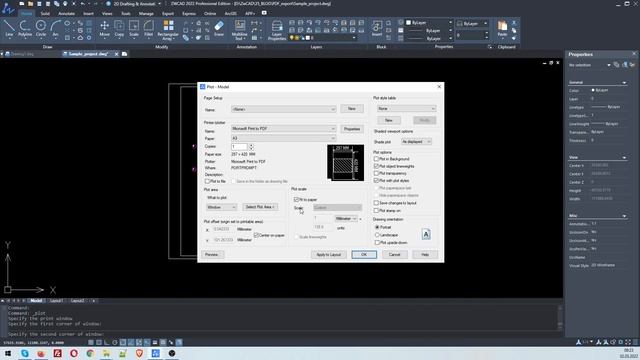Viewport: 640px width, 360px height.
Task: Open the printer Name dropdown (Microsoft Print to PDF)
Action: pyautogui.click(x=283, y=129)
